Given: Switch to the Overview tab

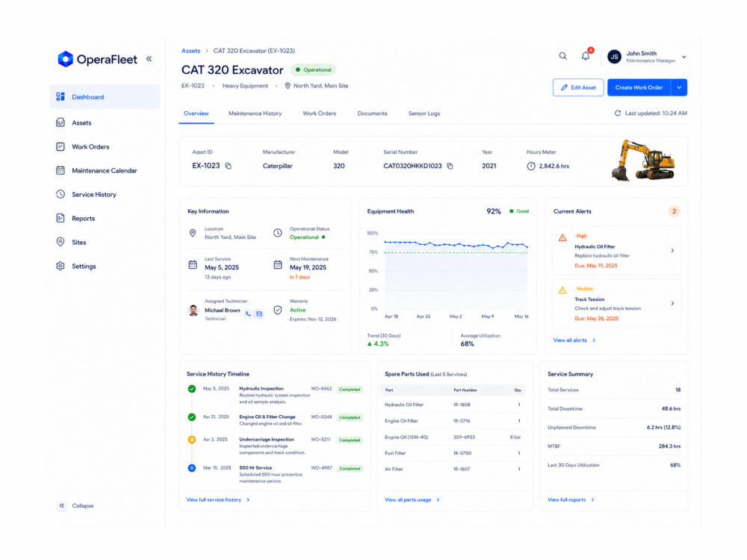Looking at the screenshot, I should (x=196, y=113).
